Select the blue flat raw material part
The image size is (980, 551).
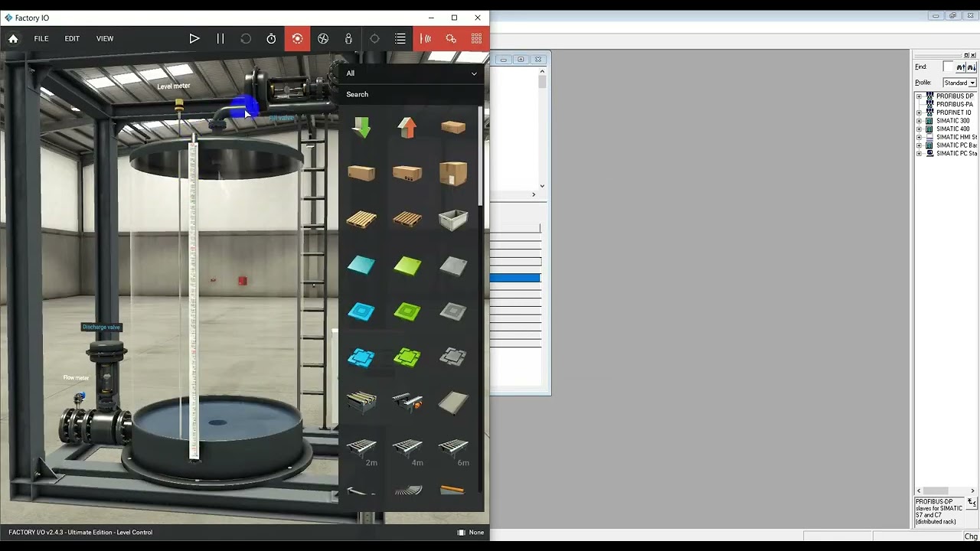361,266
